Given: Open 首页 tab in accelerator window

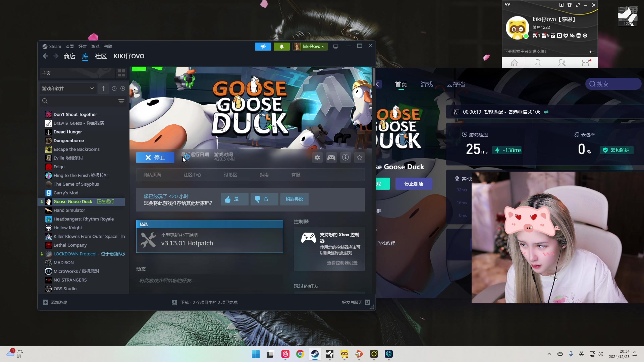Looking at the screenshot, I should pos(401,84).
